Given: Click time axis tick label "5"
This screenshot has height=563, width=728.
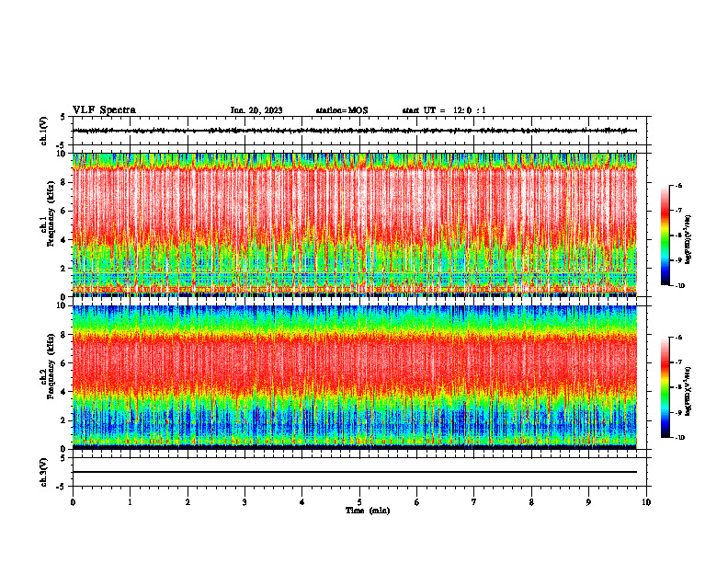Looking at the screenshot, I should click(359, 502).
